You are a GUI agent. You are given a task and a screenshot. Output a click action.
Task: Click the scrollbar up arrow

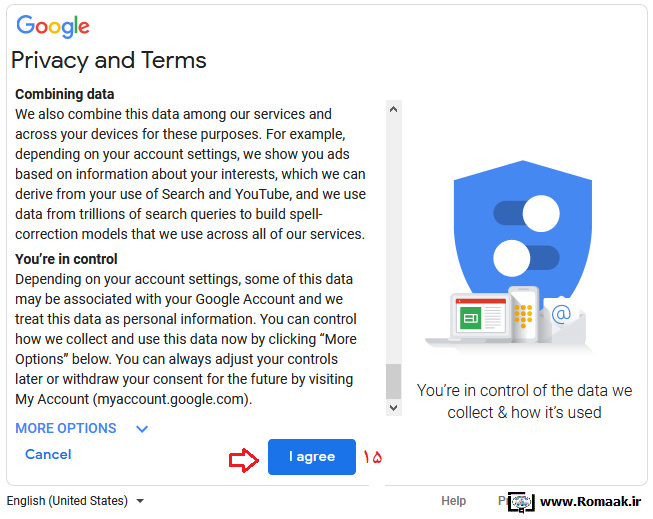click(x=393, y=109)
